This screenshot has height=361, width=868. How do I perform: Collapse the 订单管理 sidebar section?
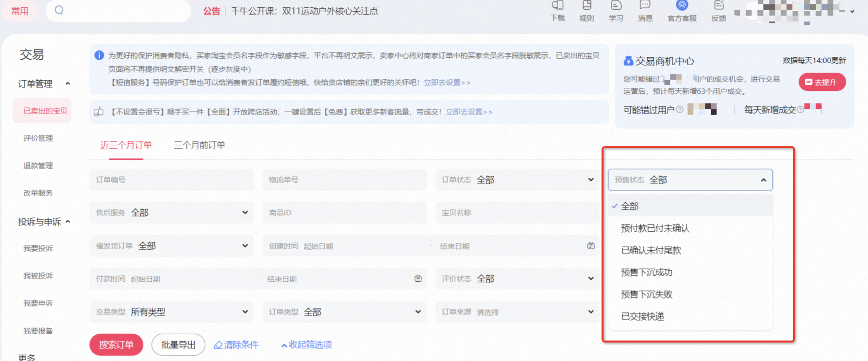[x=67, y=84]
